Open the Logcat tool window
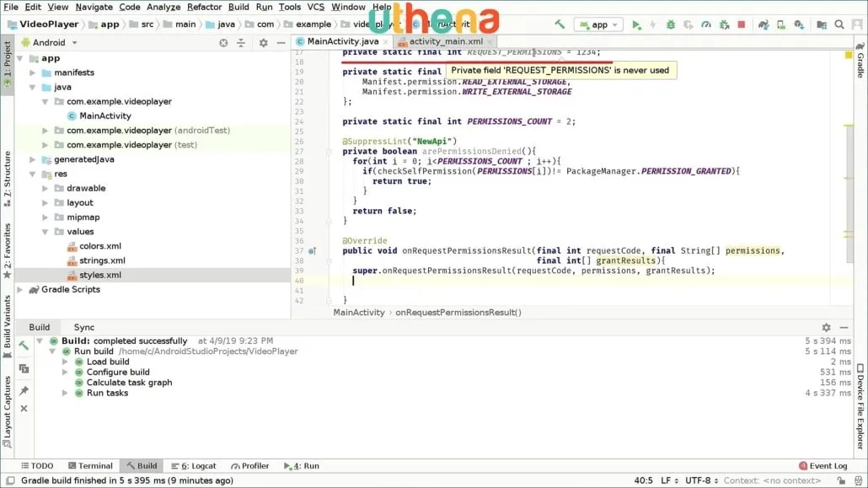The image size is (868, 488). (194, 466)
